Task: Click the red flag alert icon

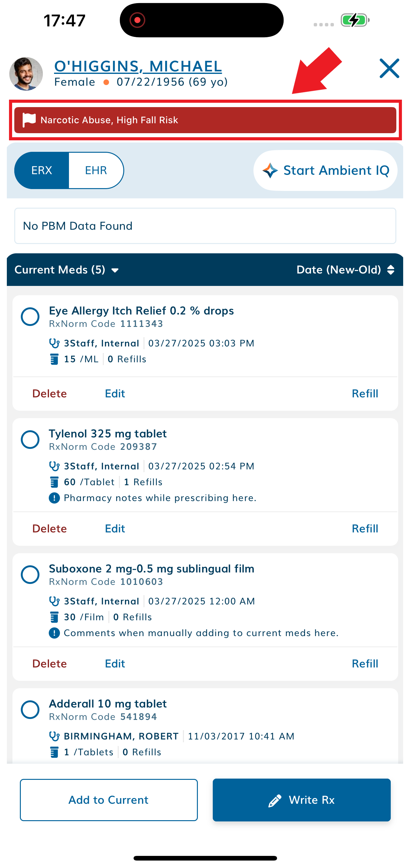Action: coord(29,120)
